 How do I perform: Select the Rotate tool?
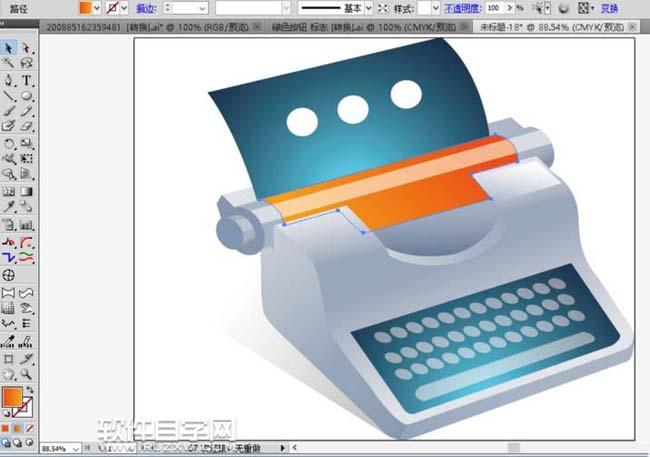8,143
